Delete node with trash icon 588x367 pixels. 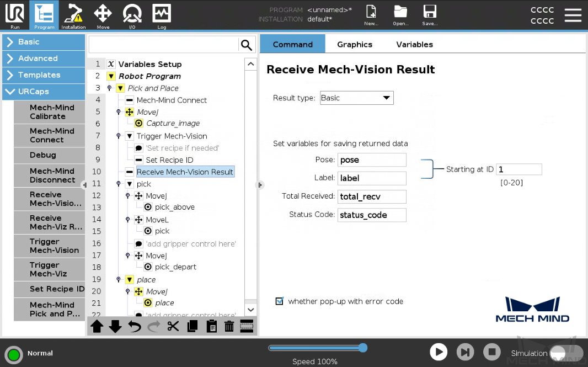point(229,326)
